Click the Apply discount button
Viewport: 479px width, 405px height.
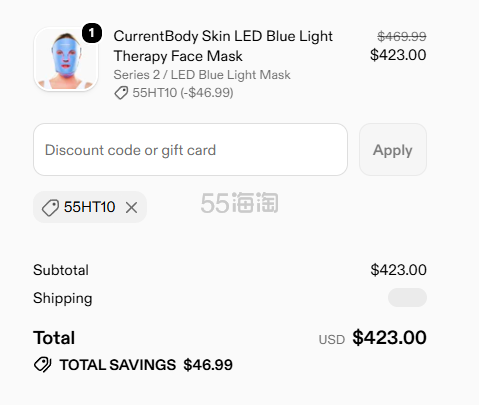[x=393, y=150]
